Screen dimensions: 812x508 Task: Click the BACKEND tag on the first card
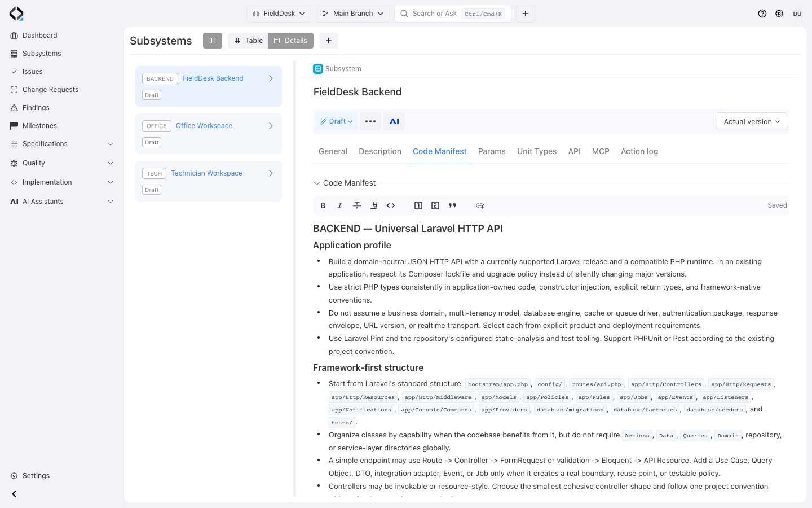[x=160, y=78]
